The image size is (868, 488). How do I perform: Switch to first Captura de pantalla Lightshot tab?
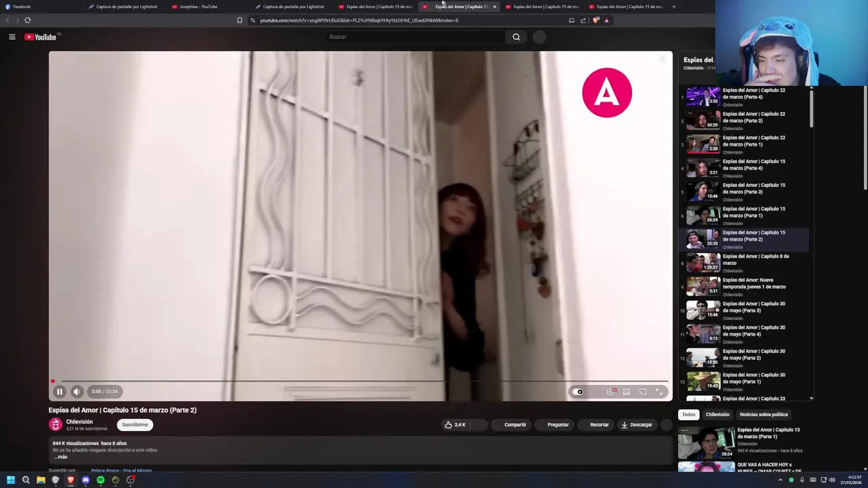point(125,7)
